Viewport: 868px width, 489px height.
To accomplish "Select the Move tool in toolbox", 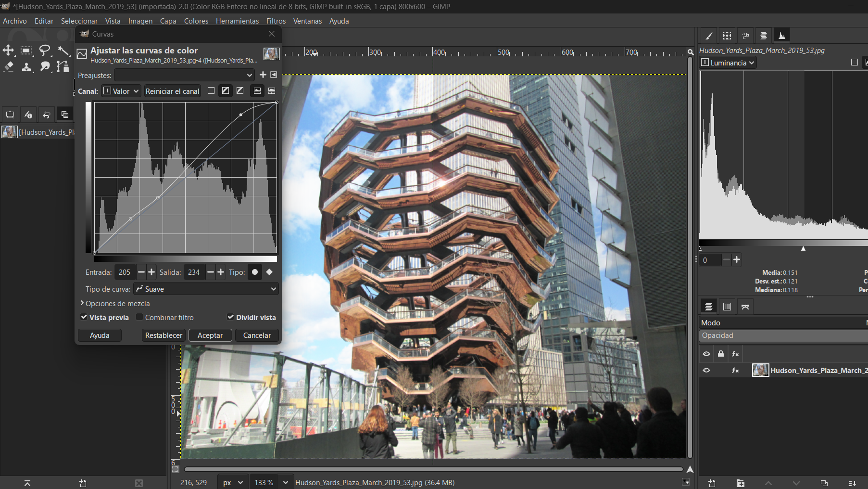I will [x=8, y=51].
